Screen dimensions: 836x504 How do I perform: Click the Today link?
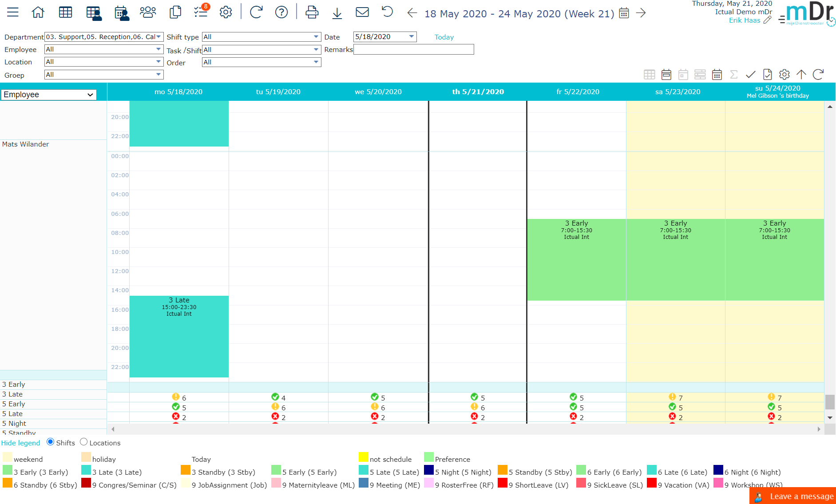coord(444,37)
